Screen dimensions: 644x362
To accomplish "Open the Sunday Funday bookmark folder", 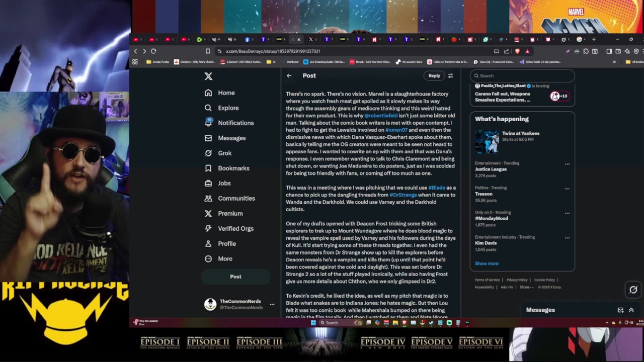I will [158, 62].
